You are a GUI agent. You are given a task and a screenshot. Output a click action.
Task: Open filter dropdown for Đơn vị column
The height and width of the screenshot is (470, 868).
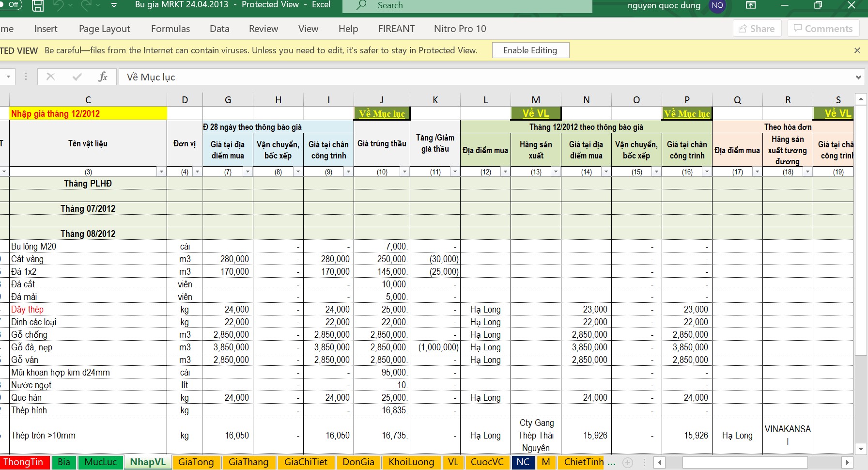coord(197,172)
